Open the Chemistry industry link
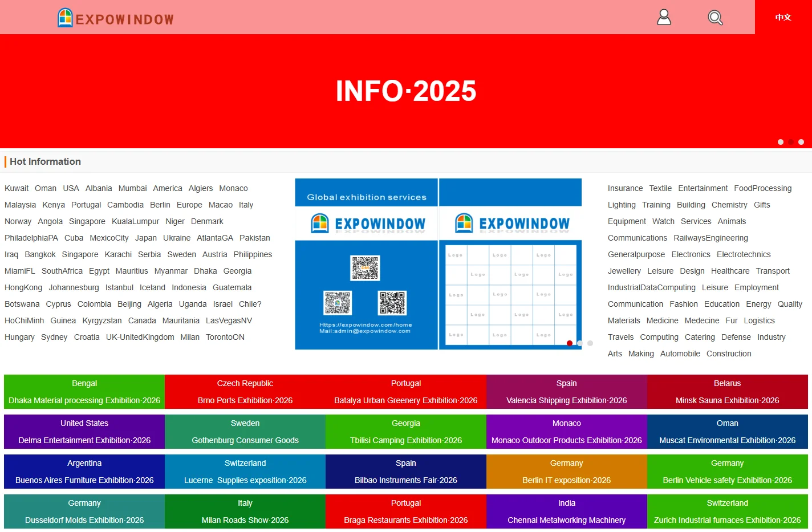This screenshot has height=532, width=812. tap(729, 205)
